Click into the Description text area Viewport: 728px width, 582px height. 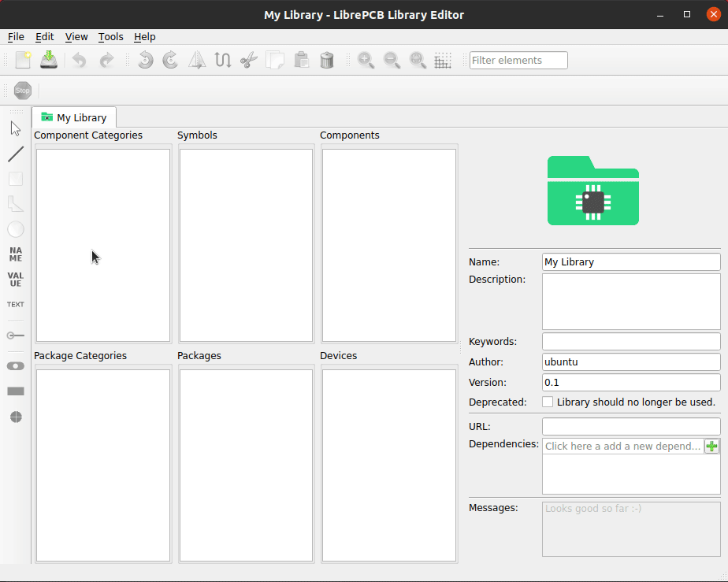click(x=631, y=302)
